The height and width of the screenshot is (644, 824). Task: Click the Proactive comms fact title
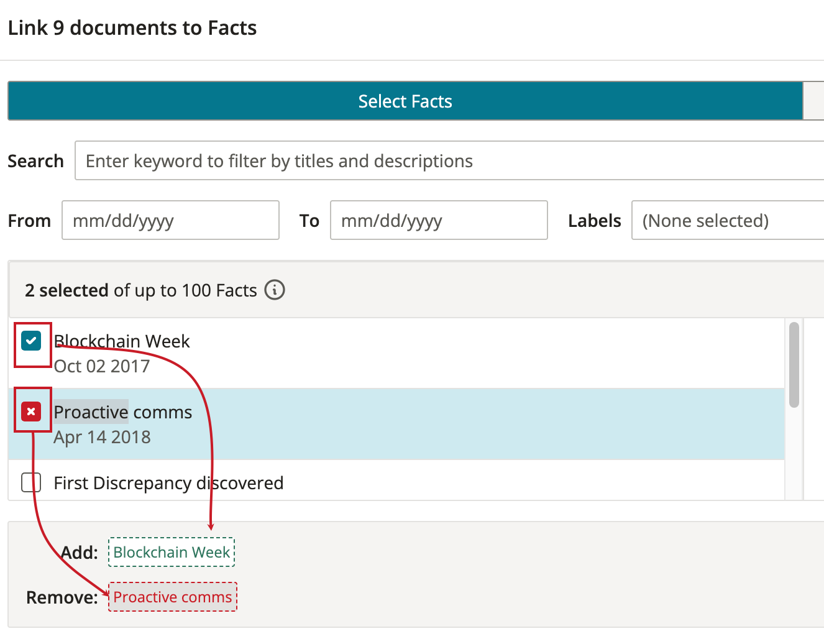[x=123, y=412]
